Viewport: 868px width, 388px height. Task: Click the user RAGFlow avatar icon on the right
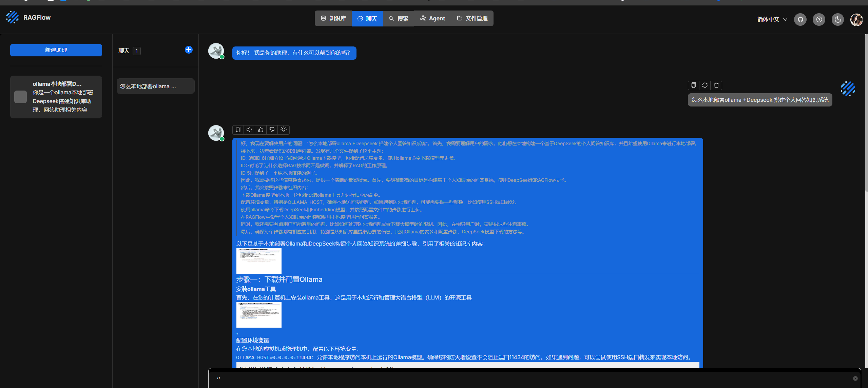click(x=848, y=89)
